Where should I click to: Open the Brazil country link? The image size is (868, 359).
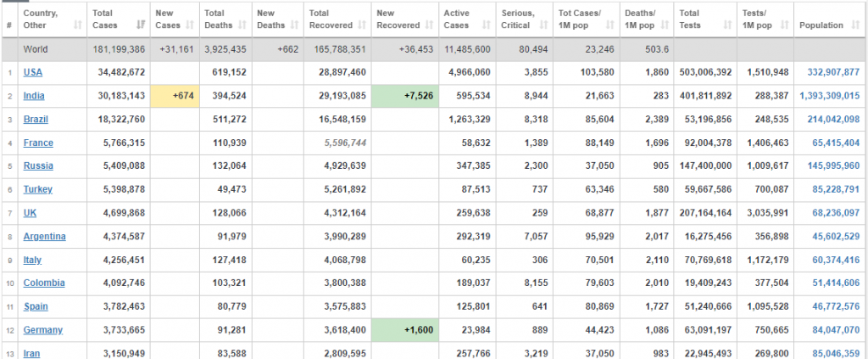pos(36,119)
